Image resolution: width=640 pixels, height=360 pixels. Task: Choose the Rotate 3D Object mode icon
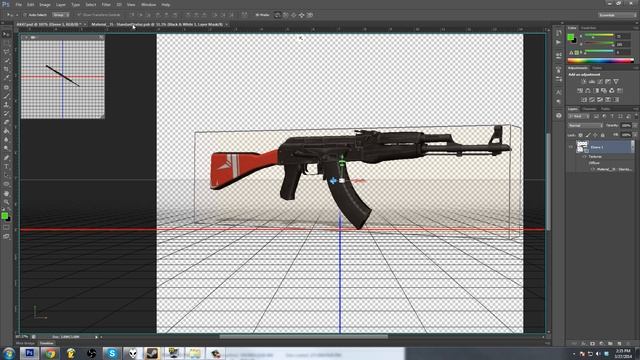(x=278, y=15)
